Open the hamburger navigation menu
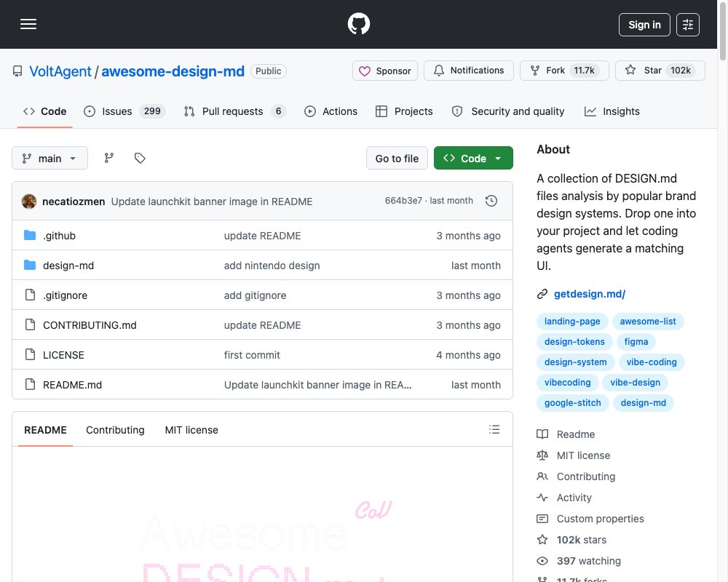The width and height of the screenshot is (728, 582). pyautogui.click(x=28, y=24)
